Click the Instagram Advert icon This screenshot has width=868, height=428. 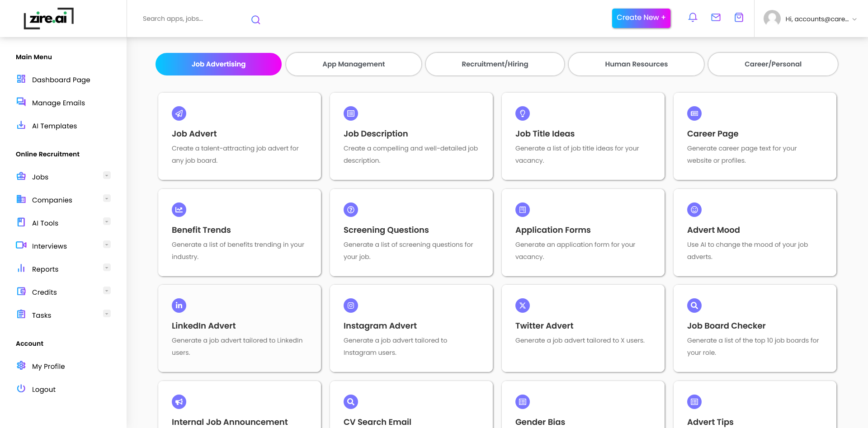point(351,306)
